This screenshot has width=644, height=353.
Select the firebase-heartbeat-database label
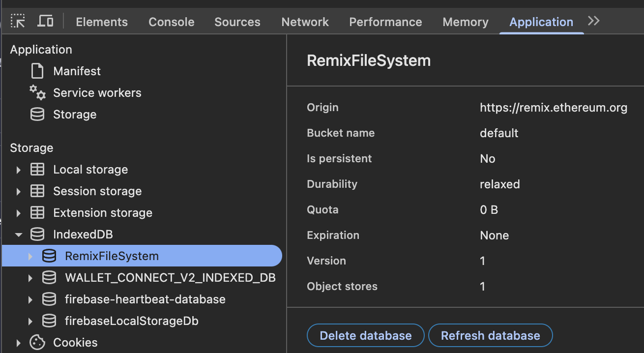click(145, 299)
